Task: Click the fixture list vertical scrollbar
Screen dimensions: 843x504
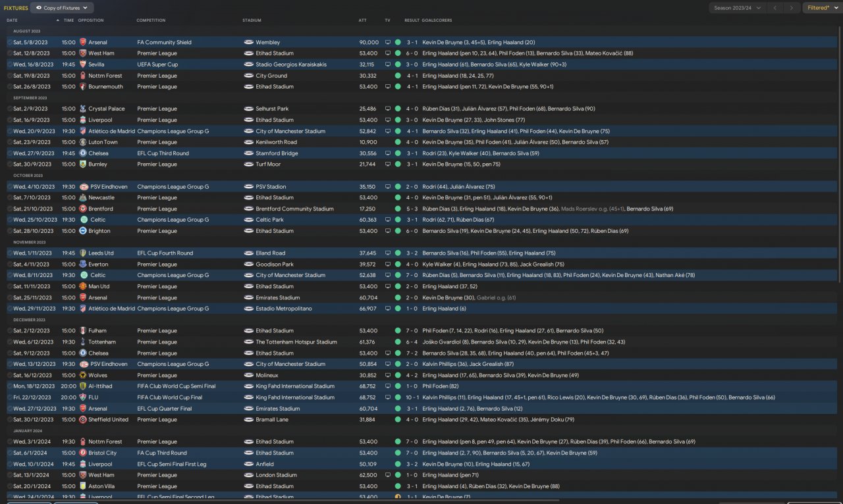Action: 840,155
